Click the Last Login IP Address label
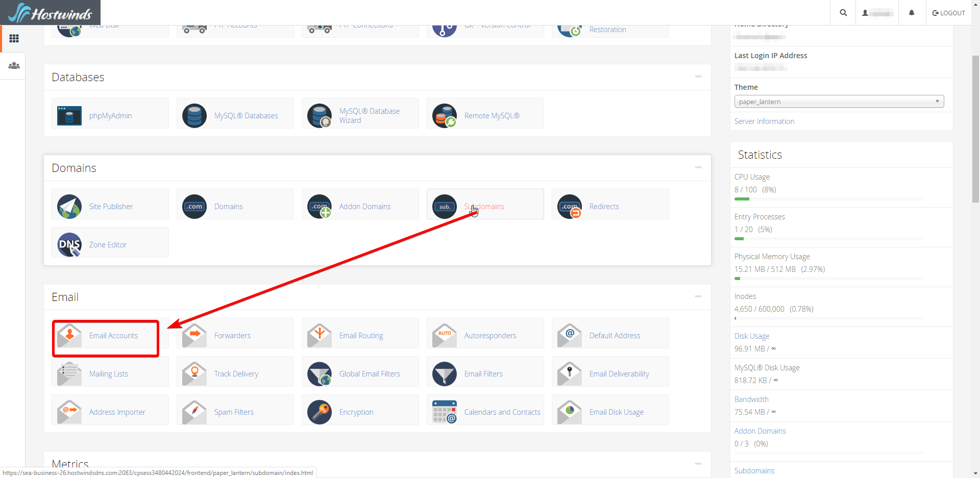 tap(771, 56)
